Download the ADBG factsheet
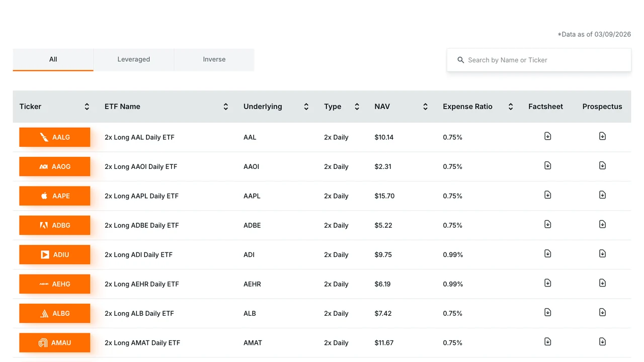Viewport: 644px width, 362px height. tap(547, 224)
